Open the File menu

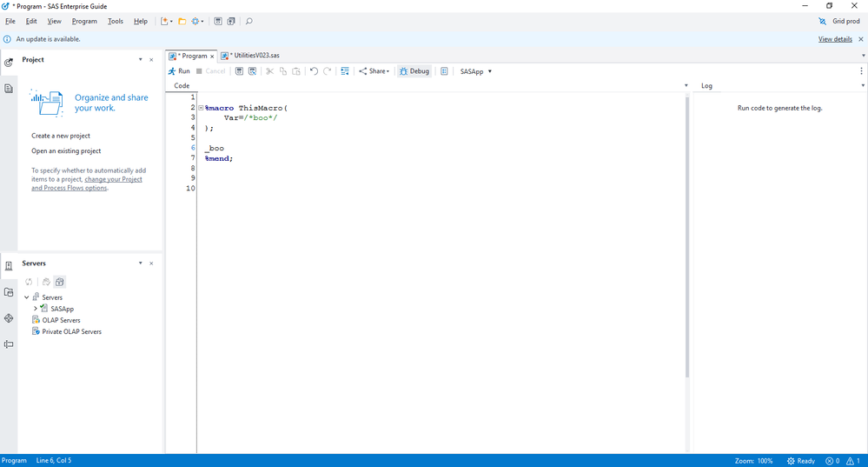[10, 21]
